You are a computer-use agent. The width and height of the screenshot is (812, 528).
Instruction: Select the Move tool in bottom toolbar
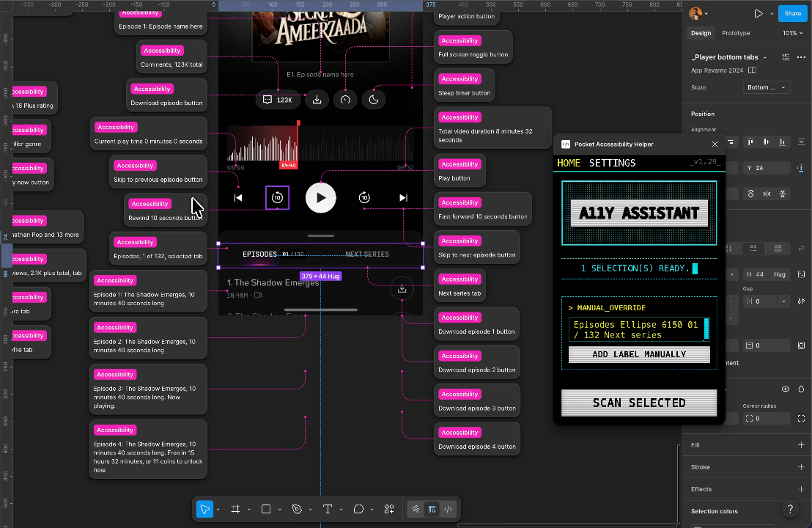point(204,510)
